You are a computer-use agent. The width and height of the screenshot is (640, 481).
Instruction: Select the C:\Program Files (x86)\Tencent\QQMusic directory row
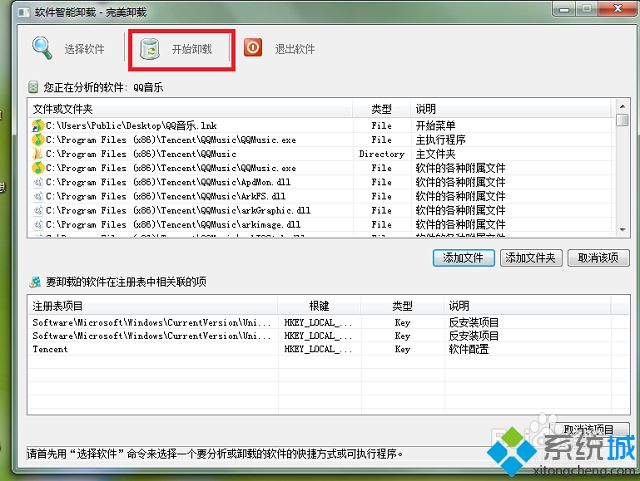141,154
